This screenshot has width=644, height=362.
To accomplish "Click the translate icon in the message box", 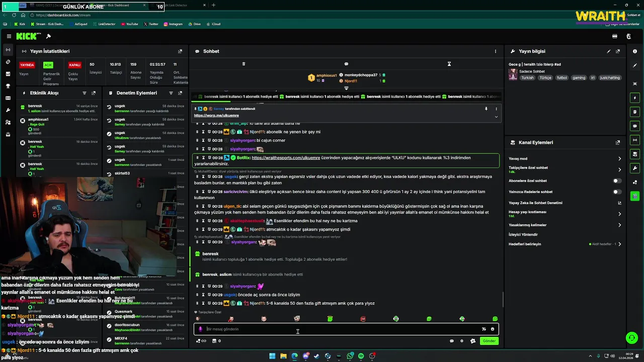I will click(484, 329).
